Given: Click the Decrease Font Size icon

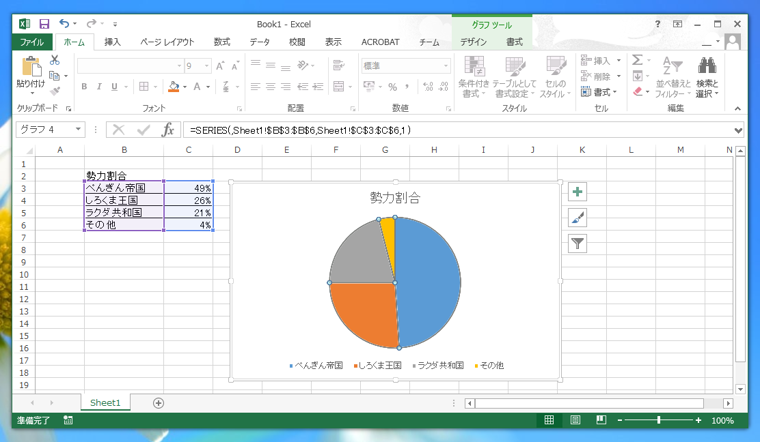Looking at the screenshot, I should click(x=236, y=66).
